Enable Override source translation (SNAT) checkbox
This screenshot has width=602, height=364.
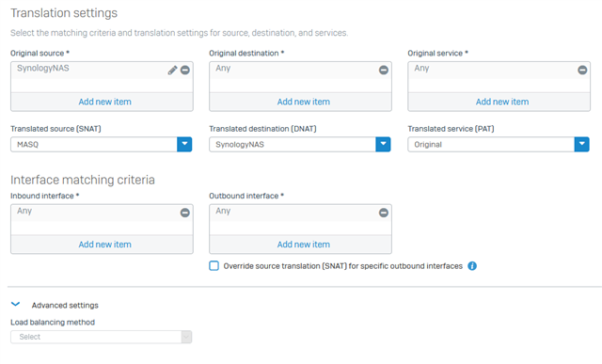click(x=214, y=265)
